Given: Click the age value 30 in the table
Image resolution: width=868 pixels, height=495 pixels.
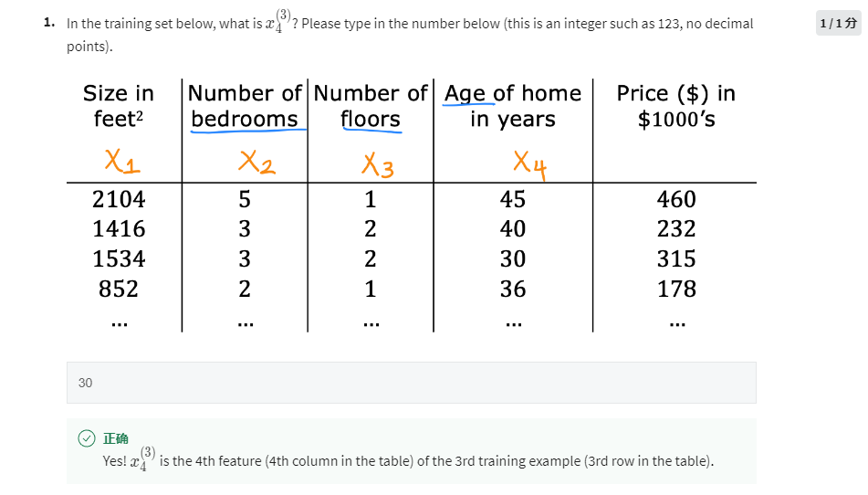Looking at the screenshot, I should (512, 259).
